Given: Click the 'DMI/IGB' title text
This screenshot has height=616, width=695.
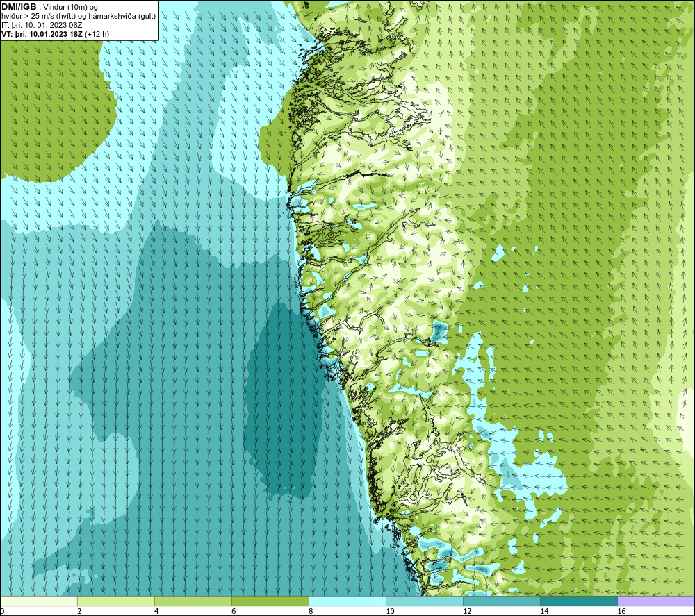Looking at the screenshot, I should coord(19,7).
